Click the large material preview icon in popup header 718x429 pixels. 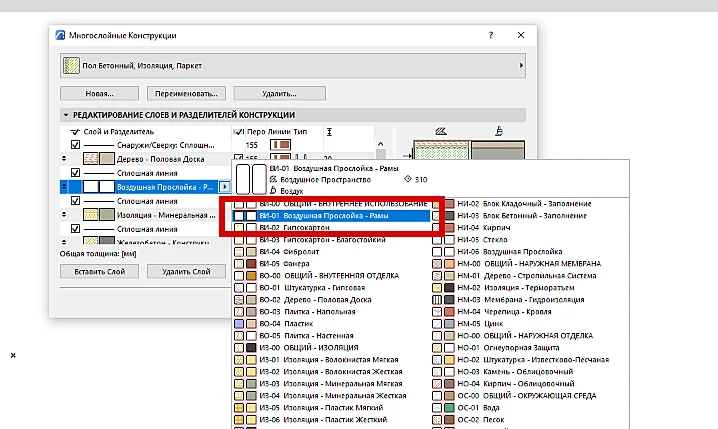click(x=251, y=179)
